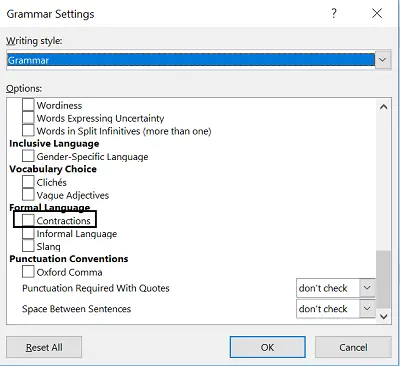The height and width of the screenshot is (366, 400).
Task: Tick the Words in Split Infinitives checkbox
Action: [x=28, y=131]
